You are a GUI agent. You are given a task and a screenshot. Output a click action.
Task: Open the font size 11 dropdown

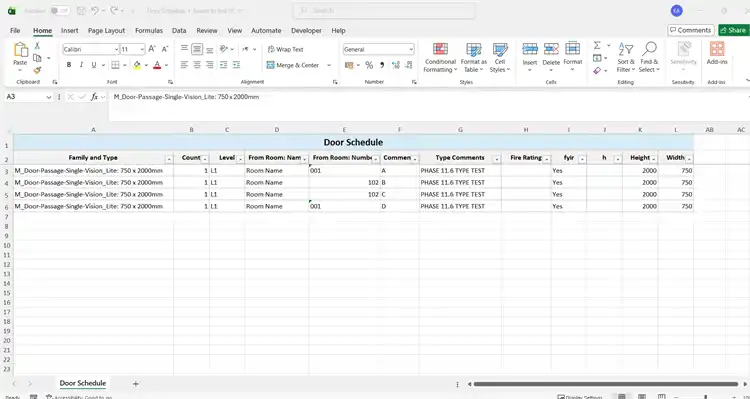[x=142, y=49]
